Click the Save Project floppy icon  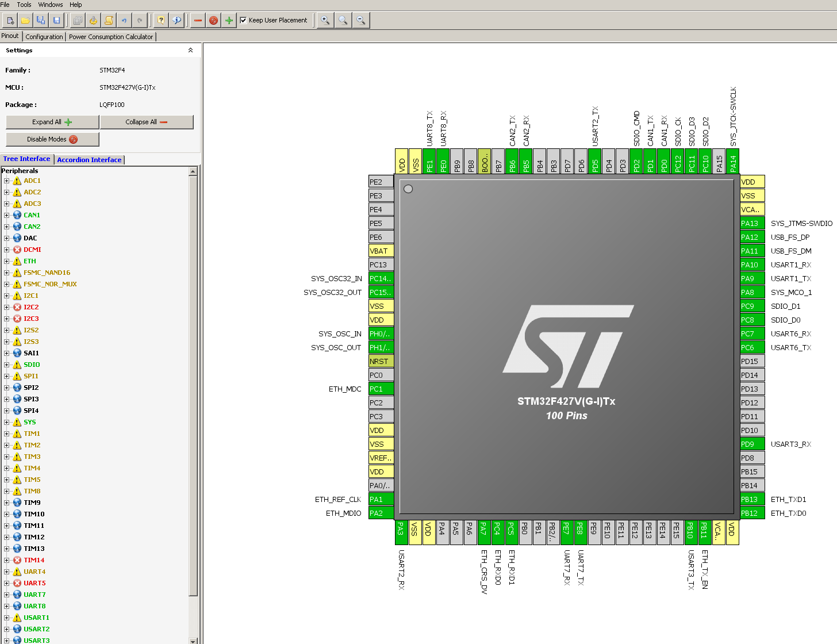[x=56, y=20]
